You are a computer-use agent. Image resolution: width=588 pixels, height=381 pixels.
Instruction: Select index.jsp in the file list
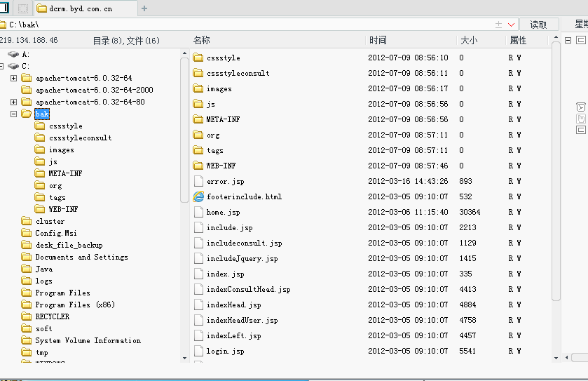click(x=226, y=274)
